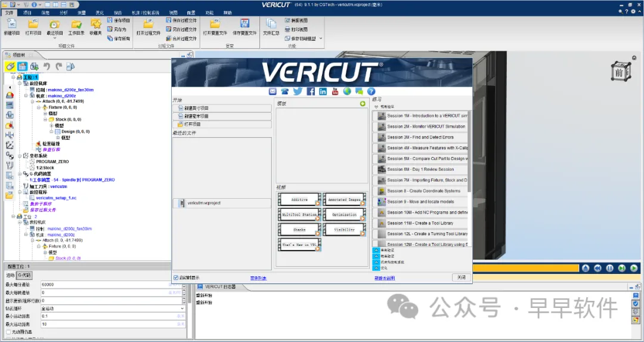
Task: Open the 帮助 ribbon tab
Action: (228, 13)
